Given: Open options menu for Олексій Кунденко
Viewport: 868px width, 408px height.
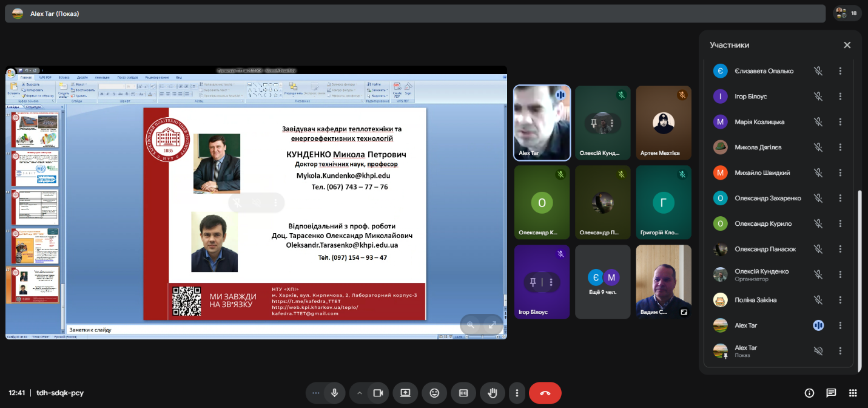Looking at the screenshot, I should click(840, 274).
